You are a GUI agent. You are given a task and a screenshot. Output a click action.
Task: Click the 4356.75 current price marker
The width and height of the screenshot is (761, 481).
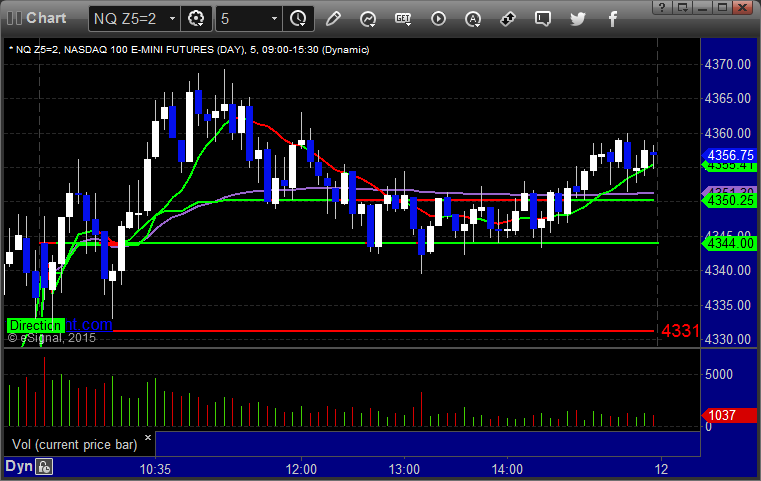point(728,155)
